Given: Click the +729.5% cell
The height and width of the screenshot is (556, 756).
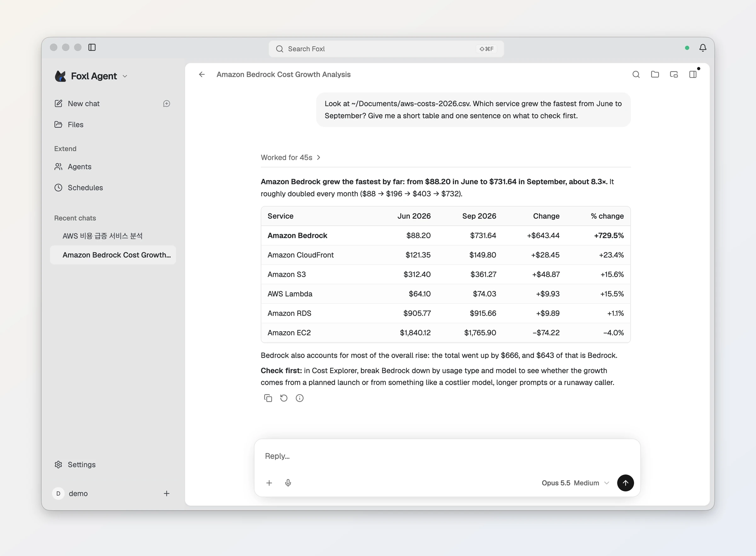Looking at the screenshot, I should click(x=609, y=235).
